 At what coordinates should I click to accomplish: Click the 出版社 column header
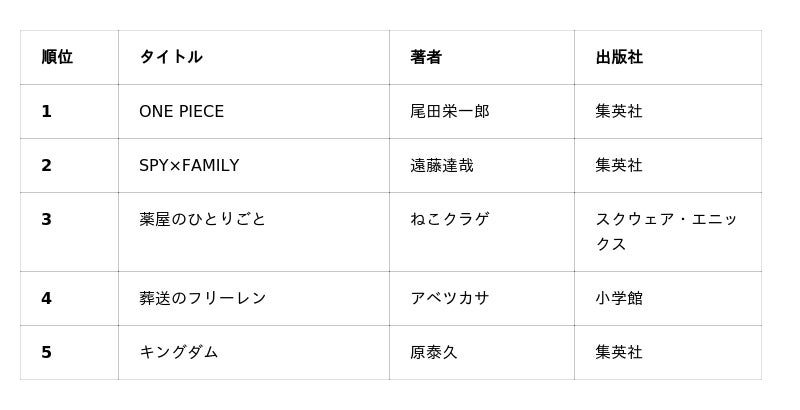click(x=619, y=57)
